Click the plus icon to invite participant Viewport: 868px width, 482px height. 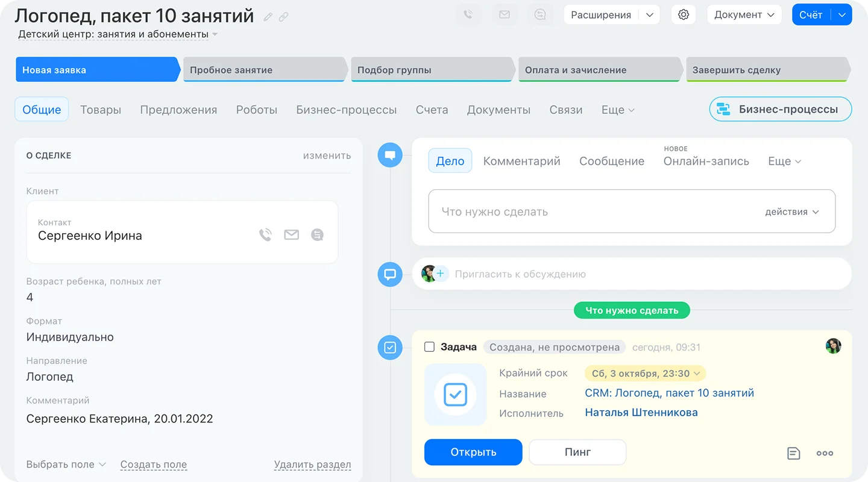pos(441,274)
